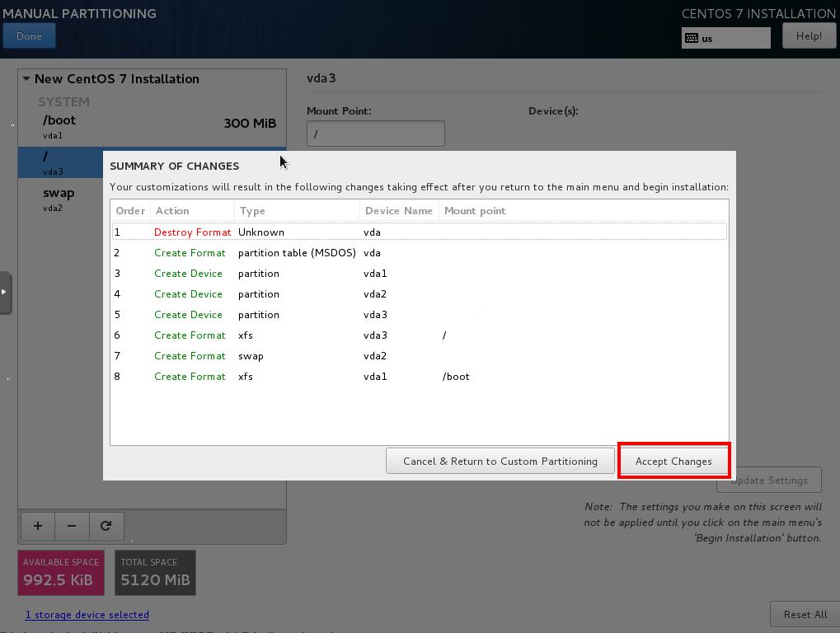Click the reload storage configuration icon
The height and width of the screenshot is (633, 840).
pyautogui.click(x=106, y=526)
